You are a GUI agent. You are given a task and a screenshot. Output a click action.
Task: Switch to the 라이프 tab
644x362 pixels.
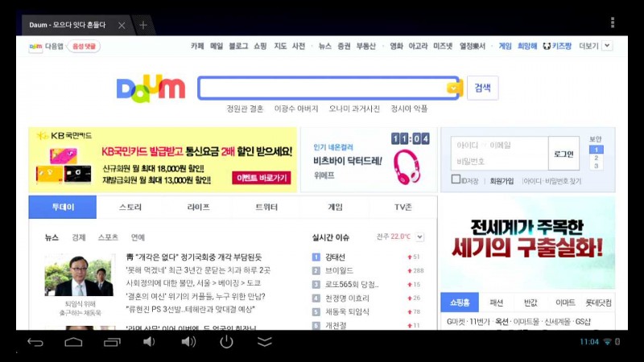198,208
